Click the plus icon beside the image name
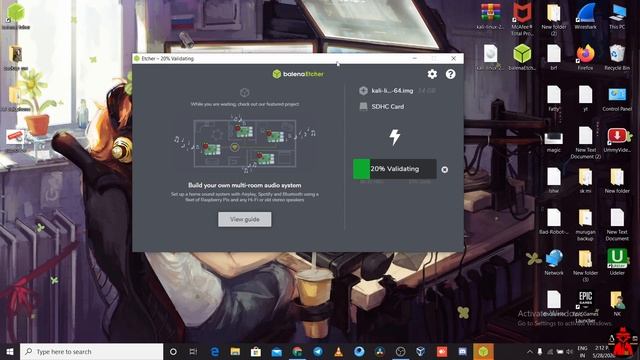The width and height of the screenshot is (640, 360). [363, 91]
